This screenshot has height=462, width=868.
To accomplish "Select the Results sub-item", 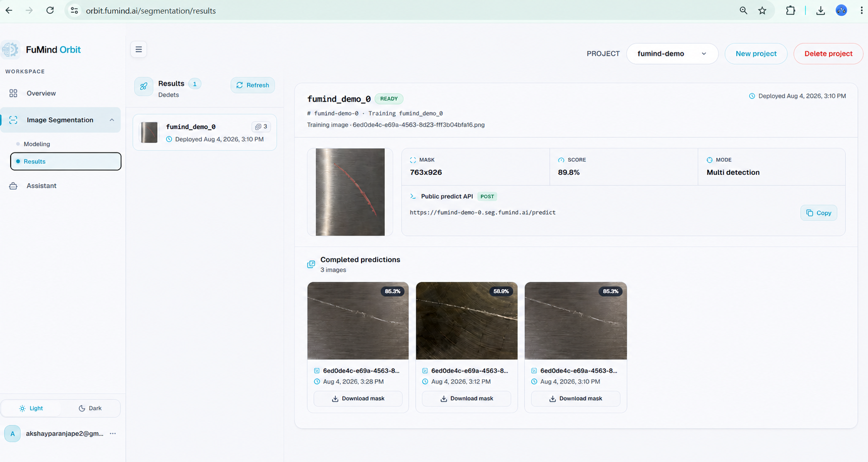I will click(66, 162).
